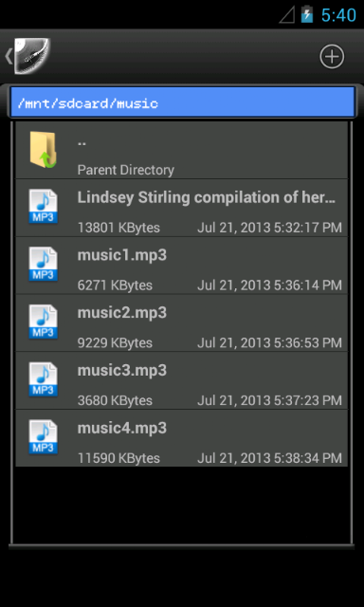
Task: Tap MP3 icon of Lindsey Stirling file
Action: point(43,207)
